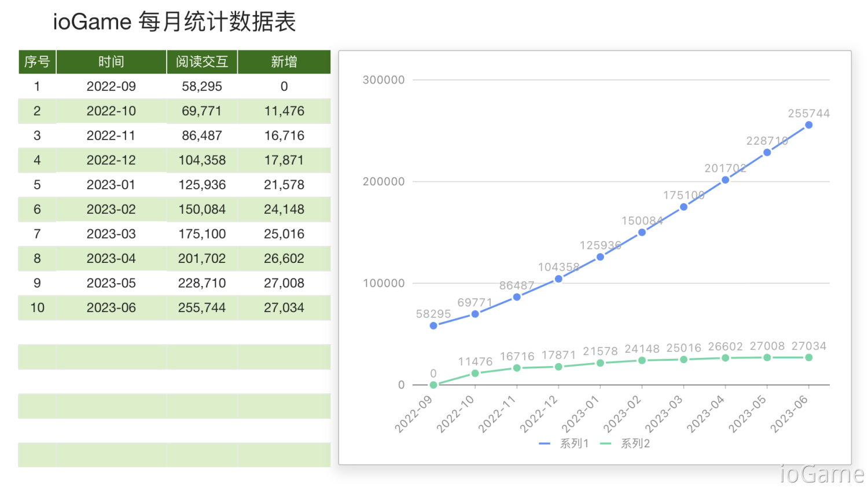Image resolution: width=868 pixels, height=487 pixels.
Task: Select table cell 2023-01
Action: (x=111, y=185)
